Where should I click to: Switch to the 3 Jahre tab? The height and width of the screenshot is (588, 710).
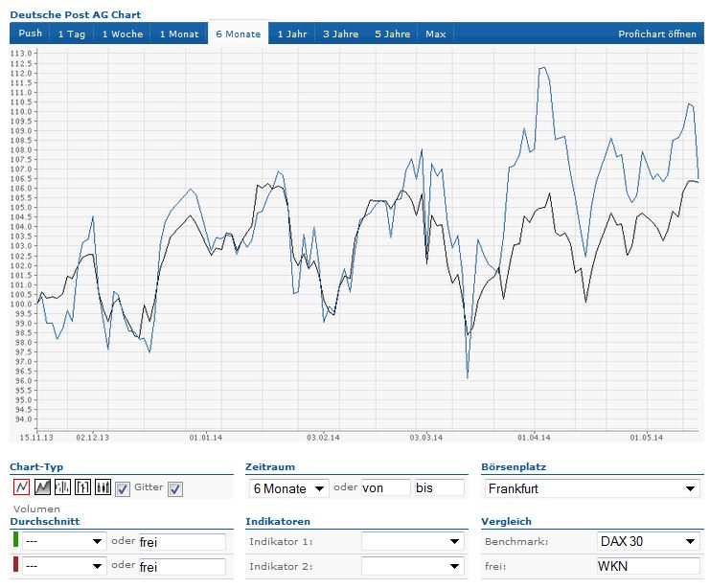pyautogui.click(x=341, y=34)
